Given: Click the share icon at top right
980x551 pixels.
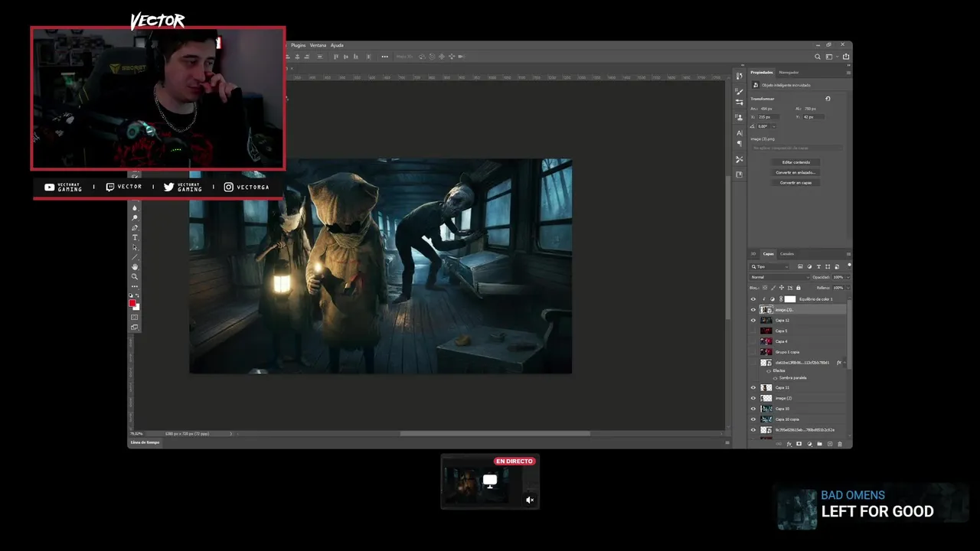Looking at the screenshot, I should tap(846, 57).
